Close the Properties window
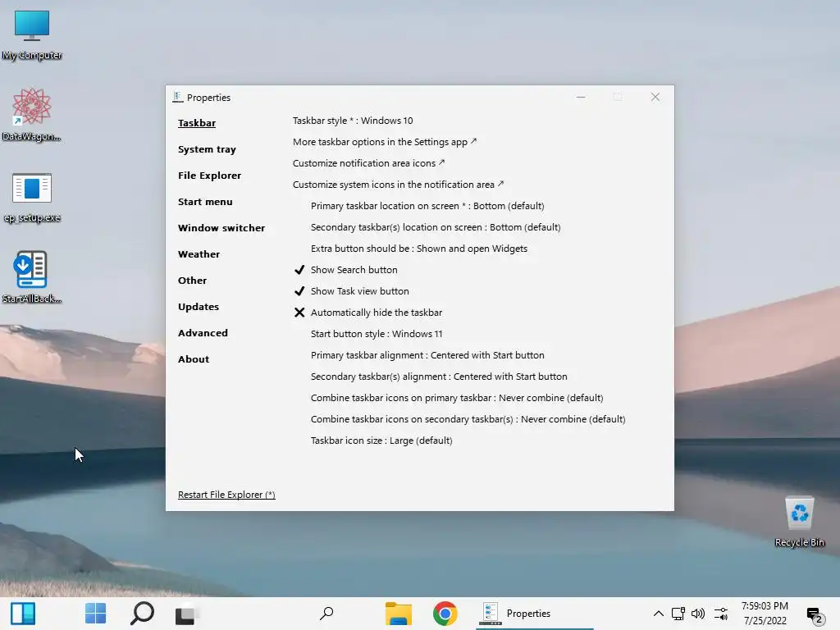840x630 pixels. [655, 97]
